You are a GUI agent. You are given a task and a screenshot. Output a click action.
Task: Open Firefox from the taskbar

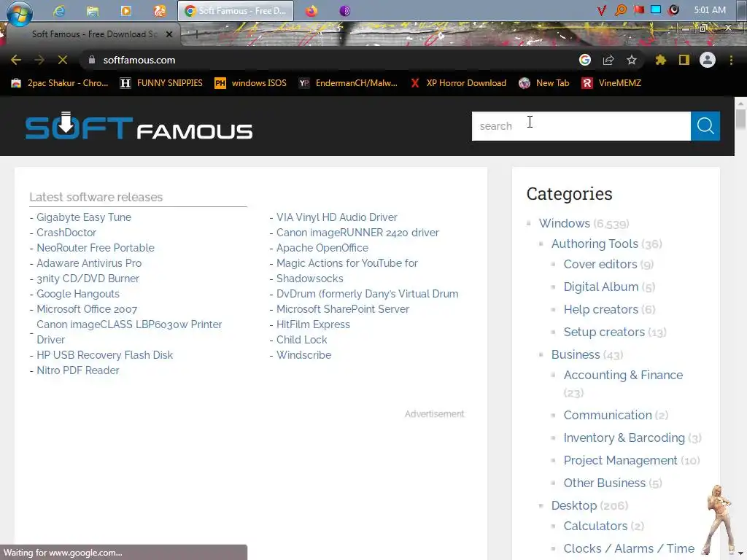pos(311,10)
